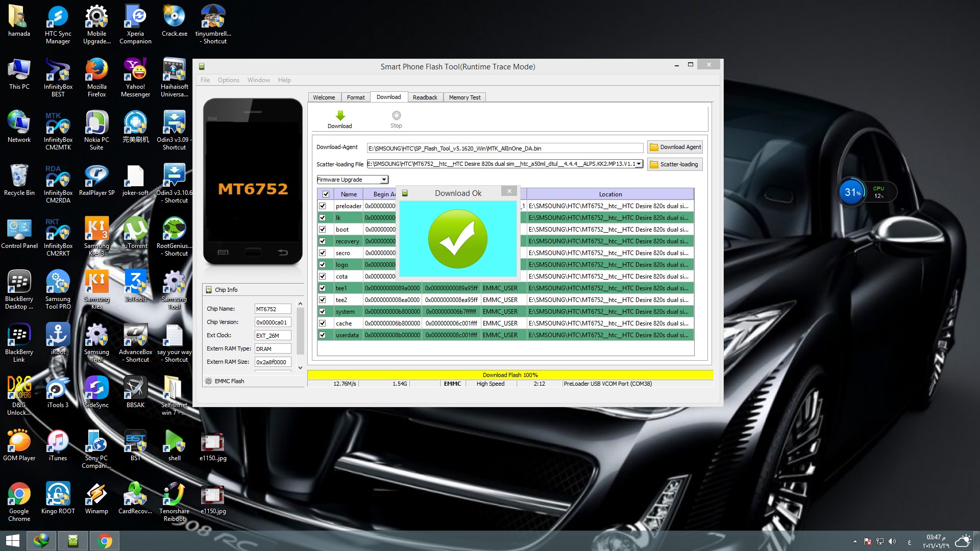The height and width of the screenshot is (551, 980).
Task: Open iRoot desktop icon
Action: (58, 339)
